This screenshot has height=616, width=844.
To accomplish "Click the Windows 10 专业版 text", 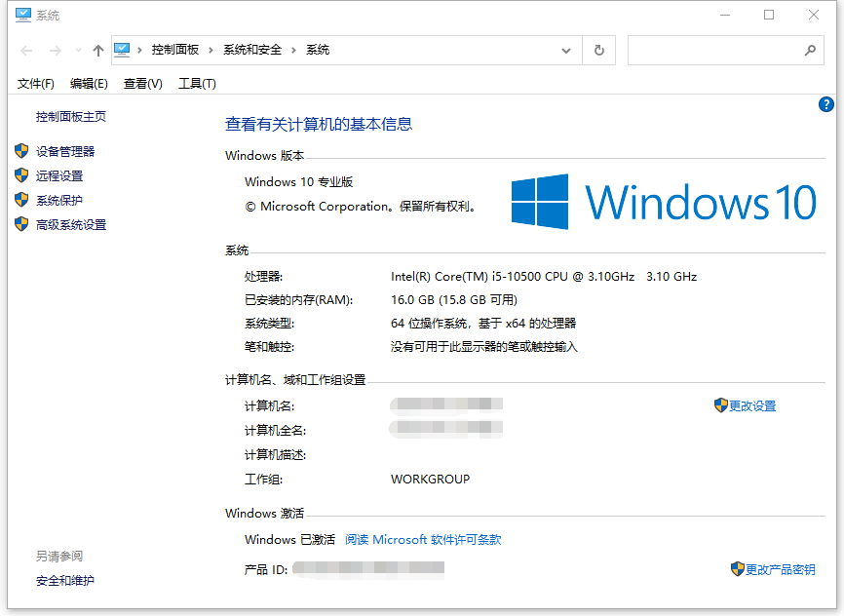I will pyautogui.click(x=299, y=182).
